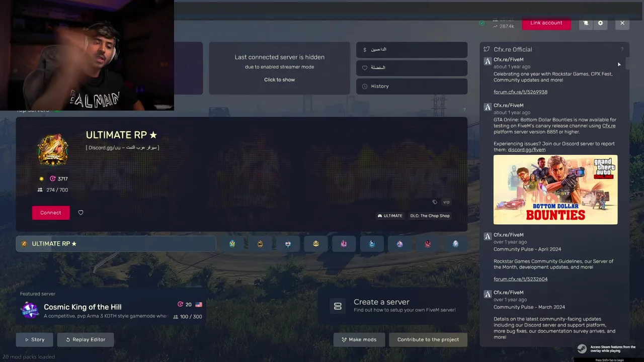Click the Make mods button

(x=359, y=339)
